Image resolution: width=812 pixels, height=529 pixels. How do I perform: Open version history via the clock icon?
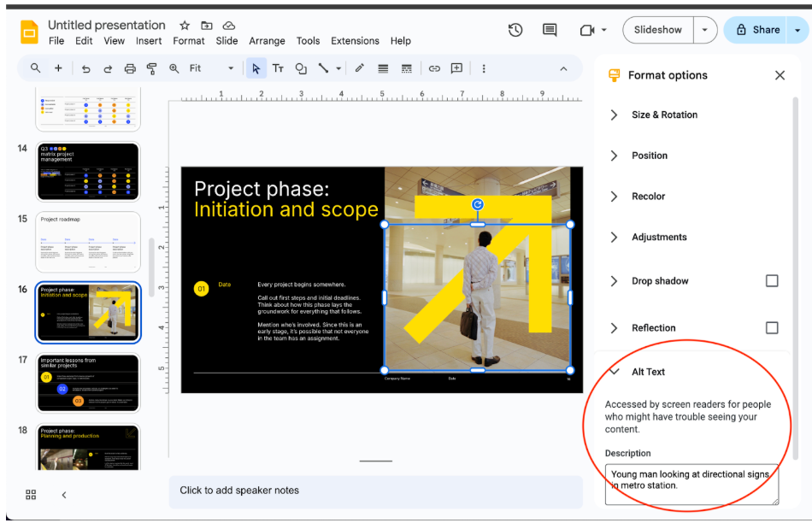pos(515,29)
